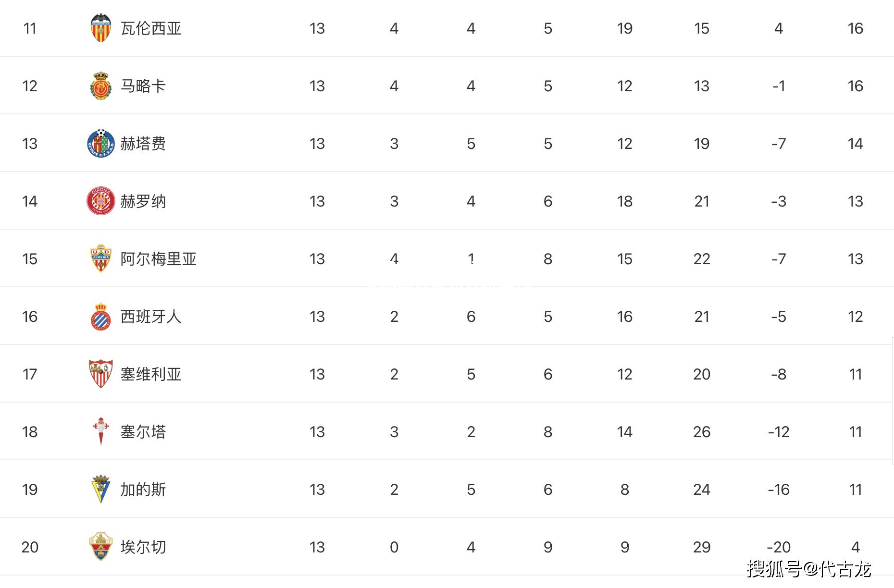894x588 pixels.
Task: Select the 赫罗纳 team name
Action: [143, 201]
